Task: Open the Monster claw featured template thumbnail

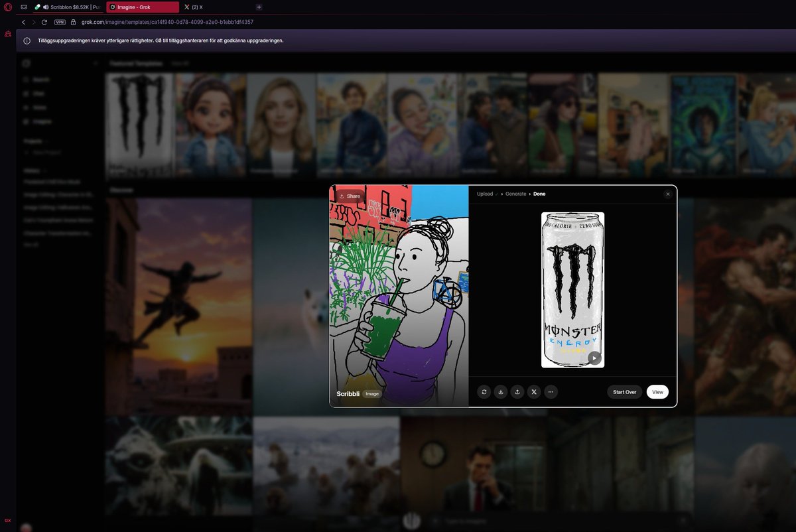Action: point(139,125)
